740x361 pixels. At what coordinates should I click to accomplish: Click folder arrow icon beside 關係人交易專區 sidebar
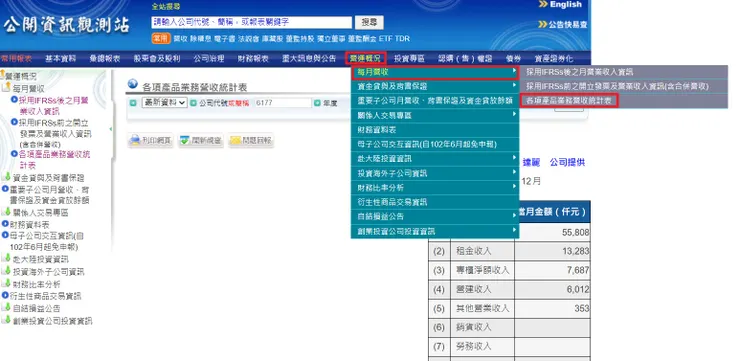(7, 212)
